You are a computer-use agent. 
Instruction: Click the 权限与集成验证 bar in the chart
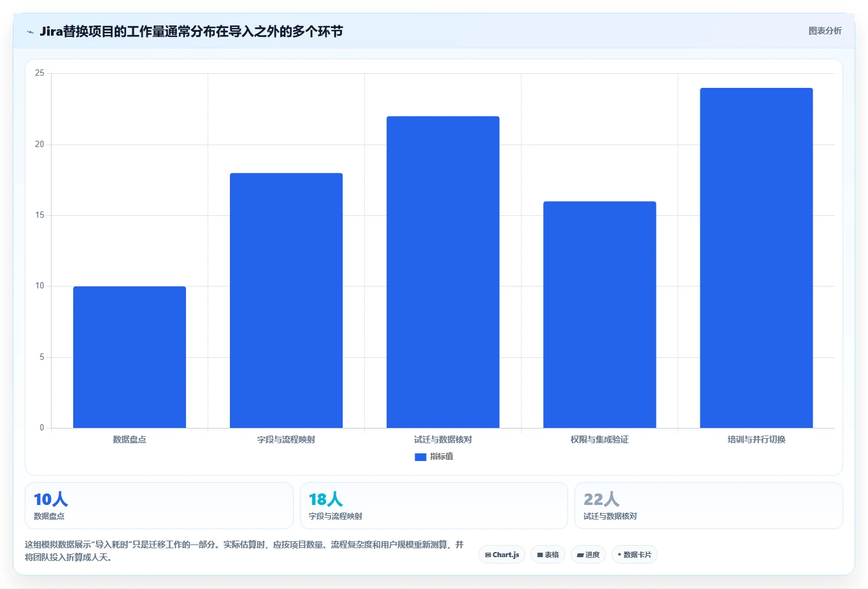tap(599, 315)
